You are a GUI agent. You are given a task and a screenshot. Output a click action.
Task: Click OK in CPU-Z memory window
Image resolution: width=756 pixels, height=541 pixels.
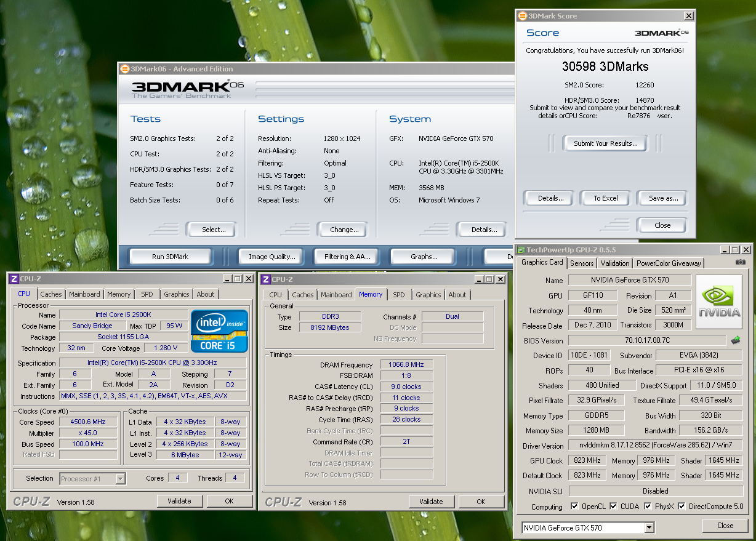(x=481, y=502)
